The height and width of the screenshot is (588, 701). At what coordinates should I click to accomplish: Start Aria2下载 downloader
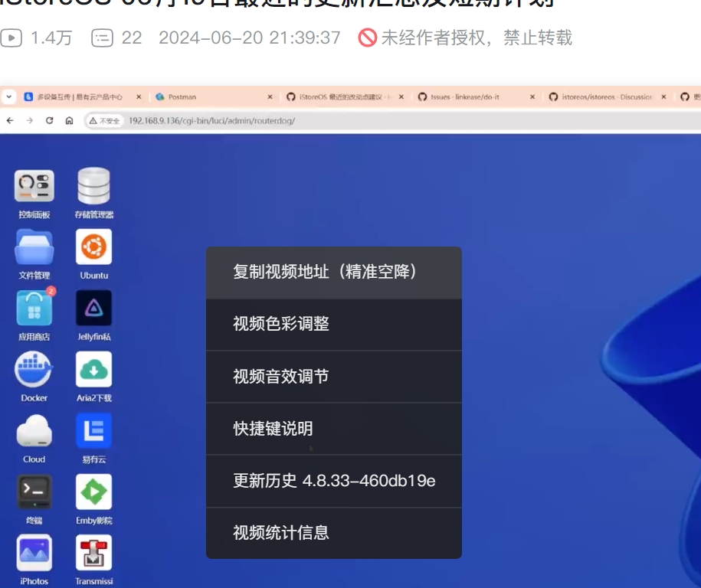(93, 370)
